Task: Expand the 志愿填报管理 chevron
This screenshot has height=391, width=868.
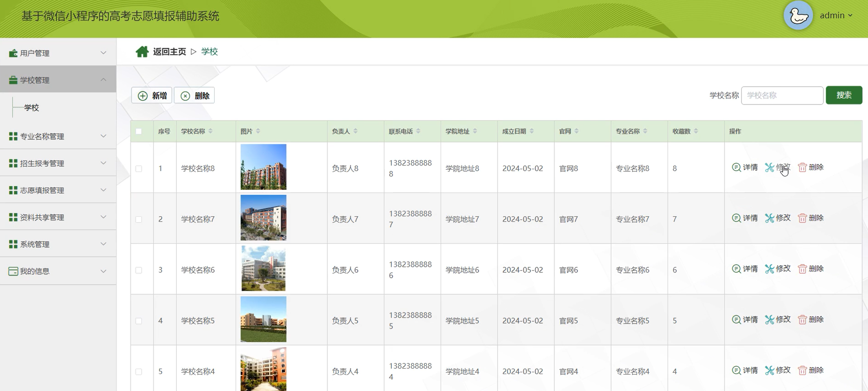Action: coord(103,190)
